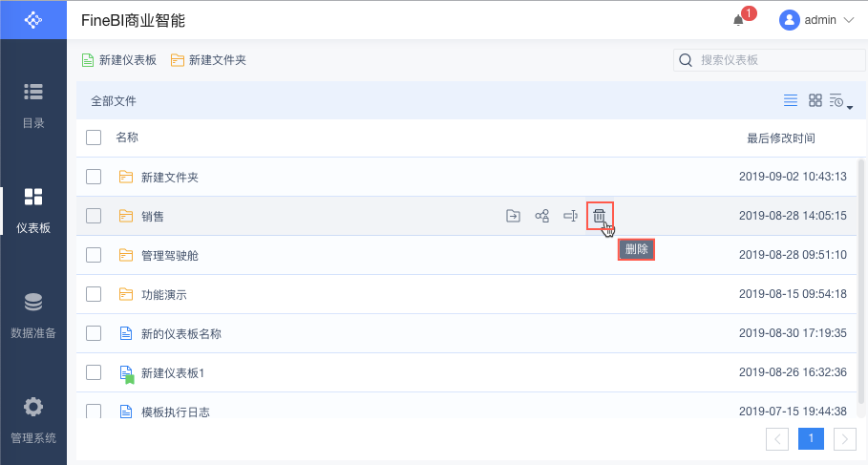
Task: Open the 目录 sidebar tab
Action: (x=33, y=105)
